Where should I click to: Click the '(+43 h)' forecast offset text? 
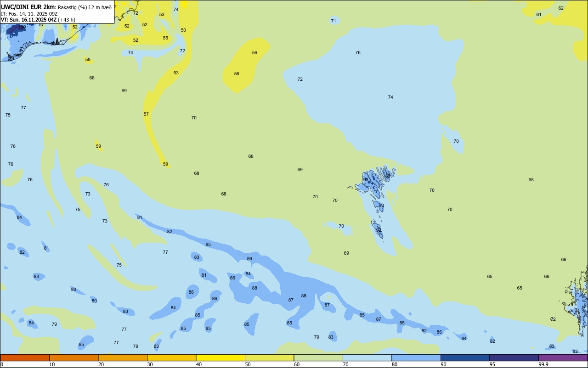click(x=67, y=20)
